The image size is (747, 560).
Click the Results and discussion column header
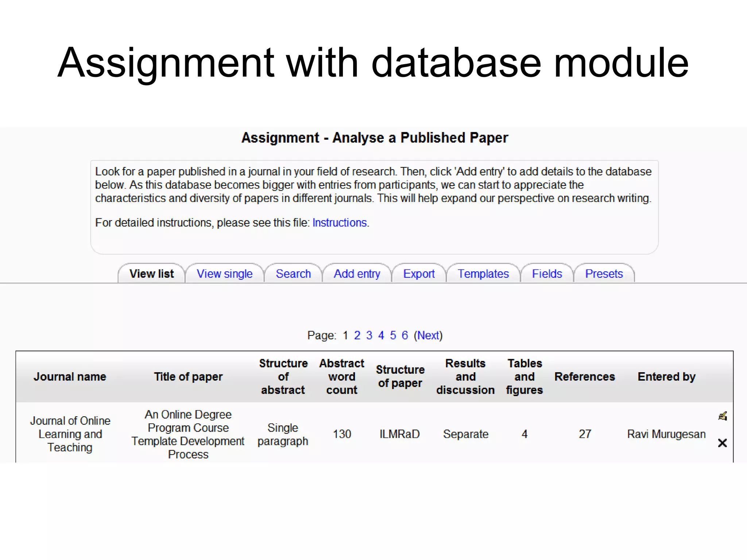coord(465,377)
